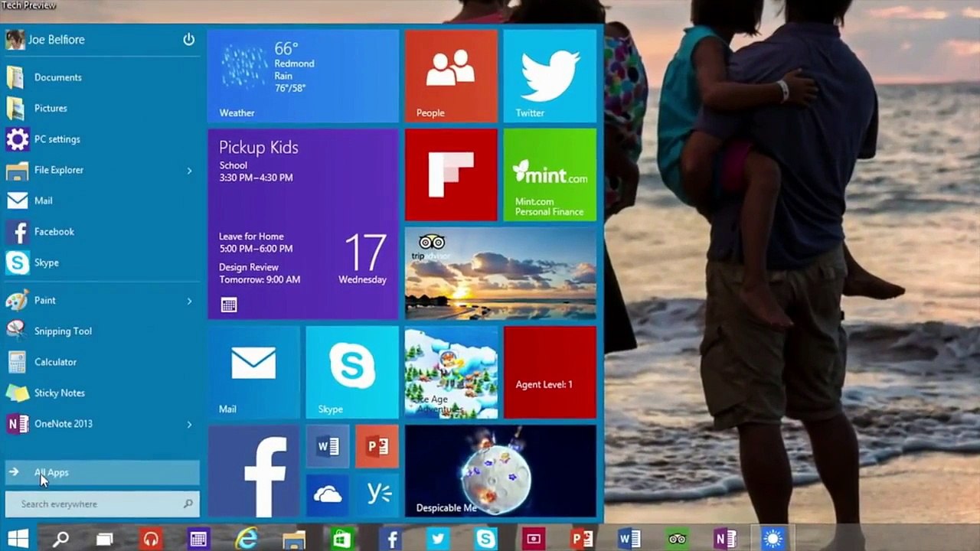
Task: Click the small calendar icon in the Calendar tile
Action: pos(228,305)
